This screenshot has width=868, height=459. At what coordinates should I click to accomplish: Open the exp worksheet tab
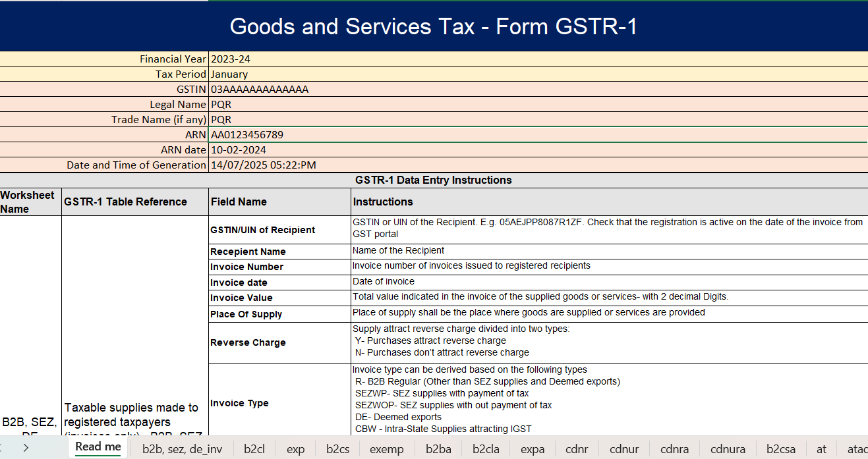(x=295, y=448)
